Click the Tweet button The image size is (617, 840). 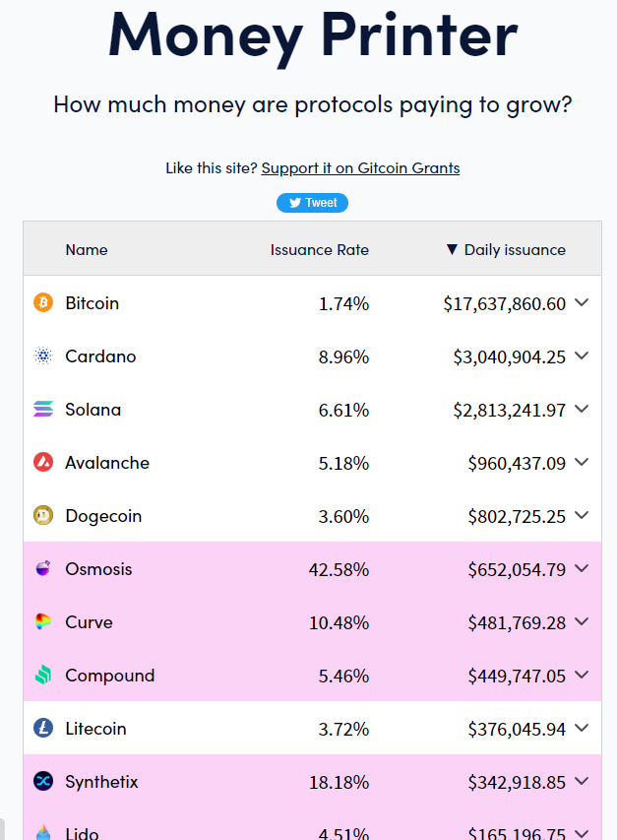tap(312, 202)
